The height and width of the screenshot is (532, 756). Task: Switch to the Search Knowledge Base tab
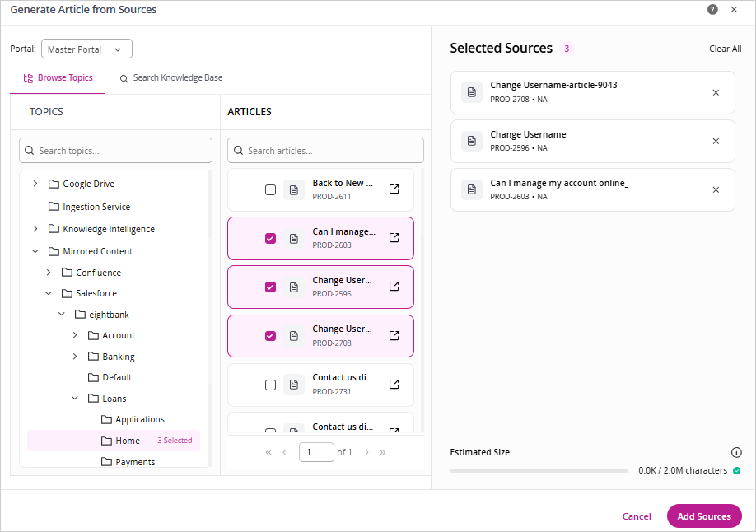(171, 78)
